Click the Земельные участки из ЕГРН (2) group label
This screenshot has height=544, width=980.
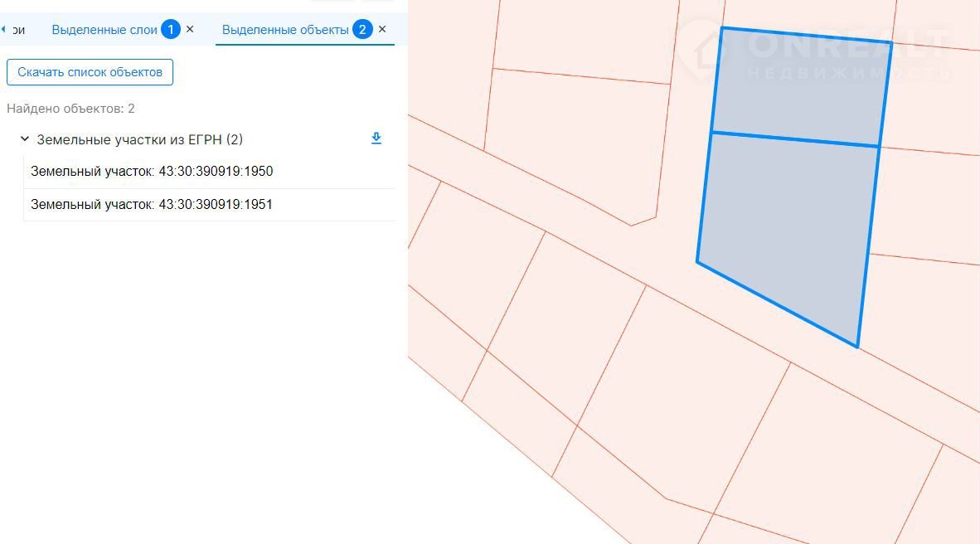point(139,139)
